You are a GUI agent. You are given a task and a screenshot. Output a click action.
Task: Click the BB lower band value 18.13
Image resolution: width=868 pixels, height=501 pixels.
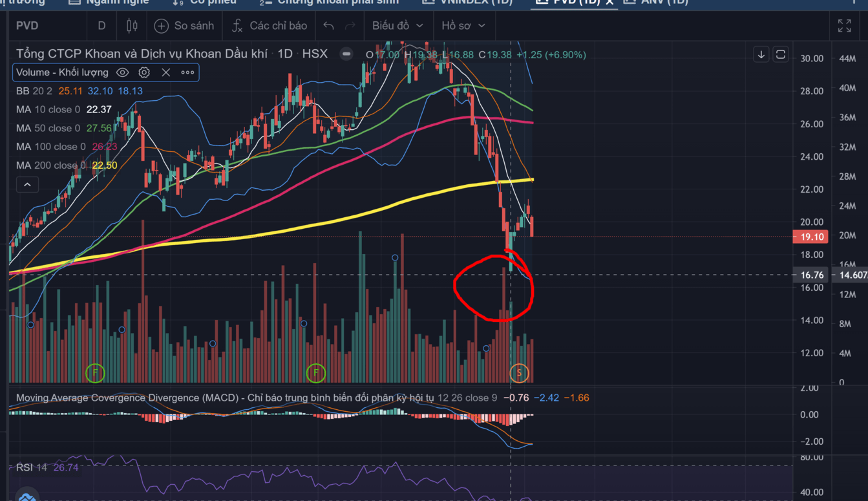(x=130, y=91)
